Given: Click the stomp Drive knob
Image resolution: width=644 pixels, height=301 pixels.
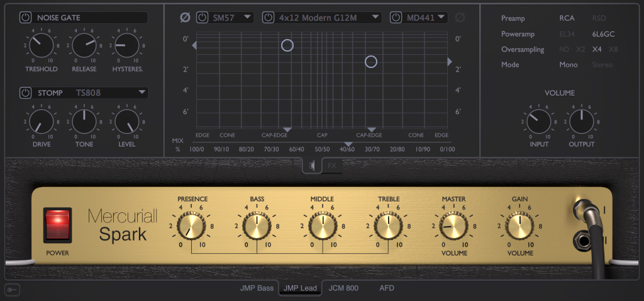Looking at the screenshot, I should pos(42,122).
